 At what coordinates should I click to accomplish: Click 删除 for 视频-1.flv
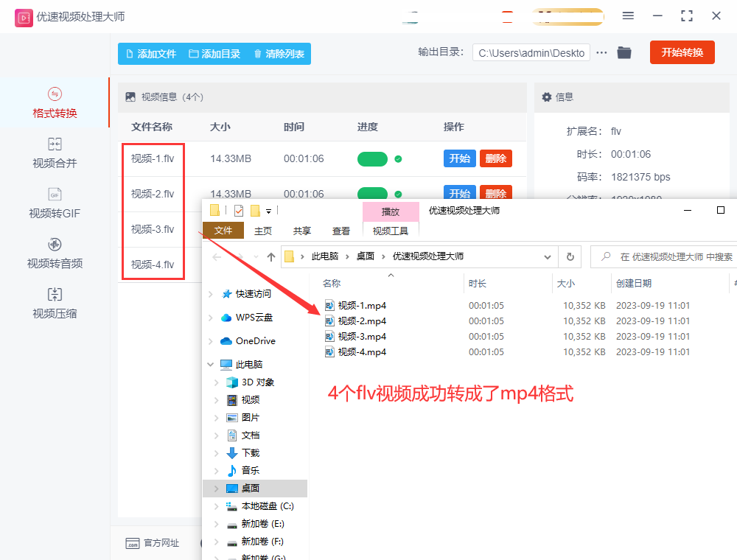[x=496, y=159]
